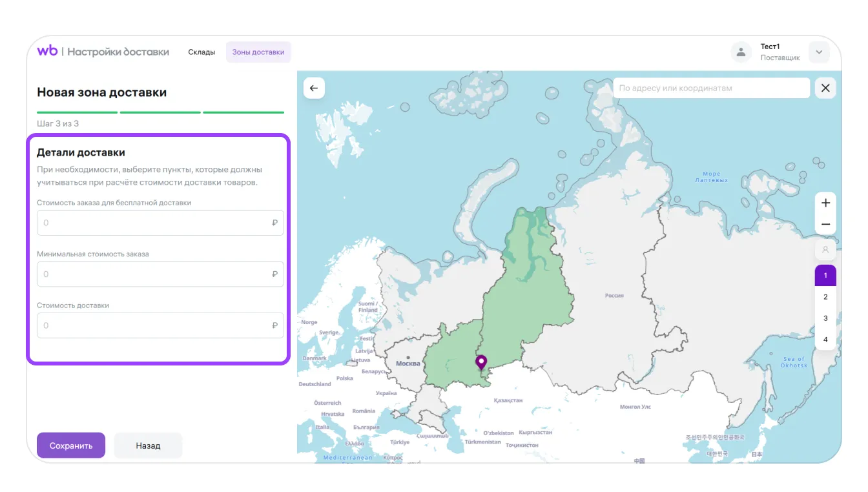Select zone number 4 on map
This screenshot has width=868, height=492.
tap(825, 340)
